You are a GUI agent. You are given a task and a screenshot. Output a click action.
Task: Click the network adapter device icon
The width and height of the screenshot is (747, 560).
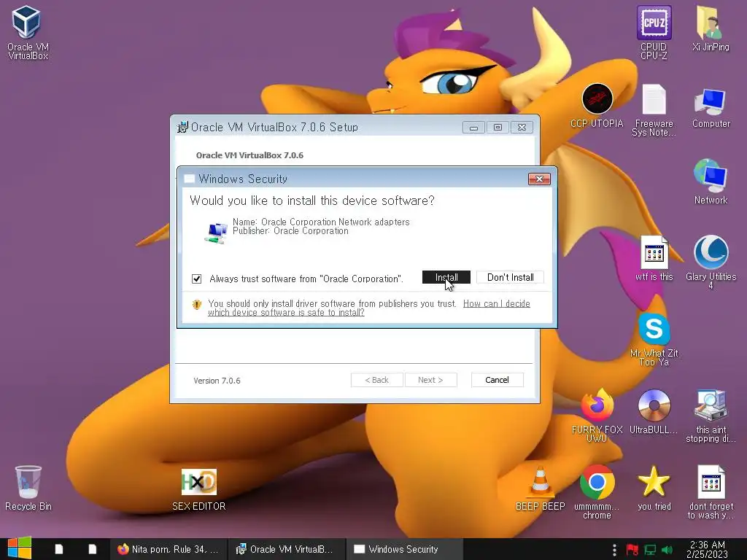tap(216, 233)
